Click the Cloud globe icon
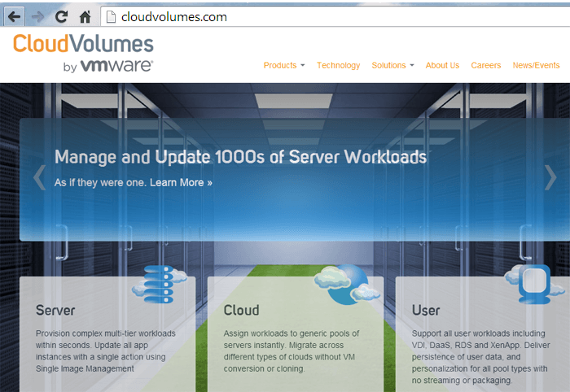This screenshot has width=570, height=392. coord(346,285)
